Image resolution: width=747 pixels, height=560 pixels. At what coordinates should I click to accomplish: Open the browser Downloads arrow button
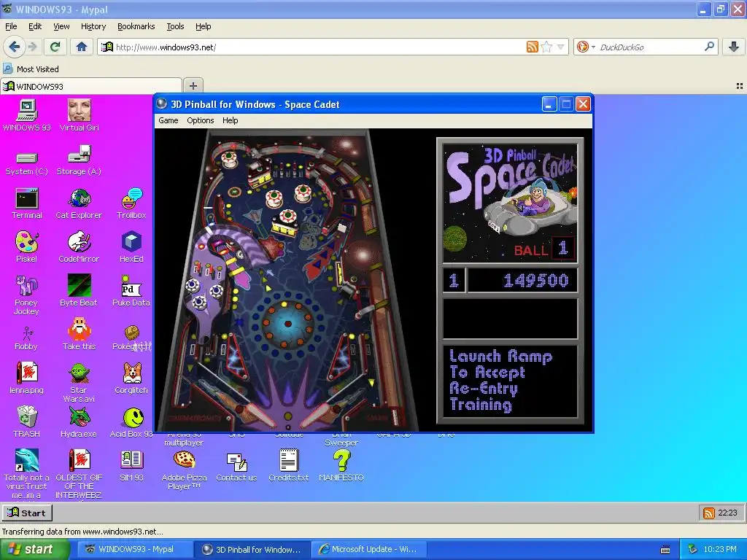pos(734,47)
